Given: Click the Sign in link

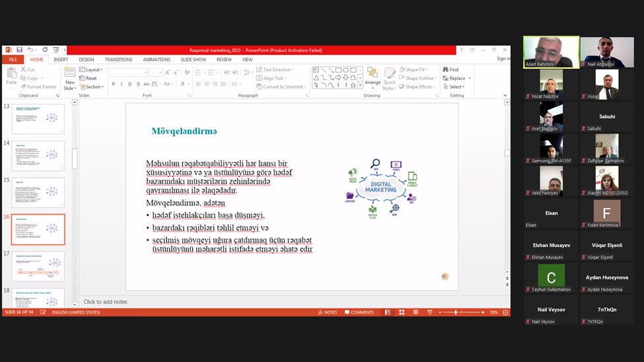Looking at the screenshot, I should coord(503,59).
